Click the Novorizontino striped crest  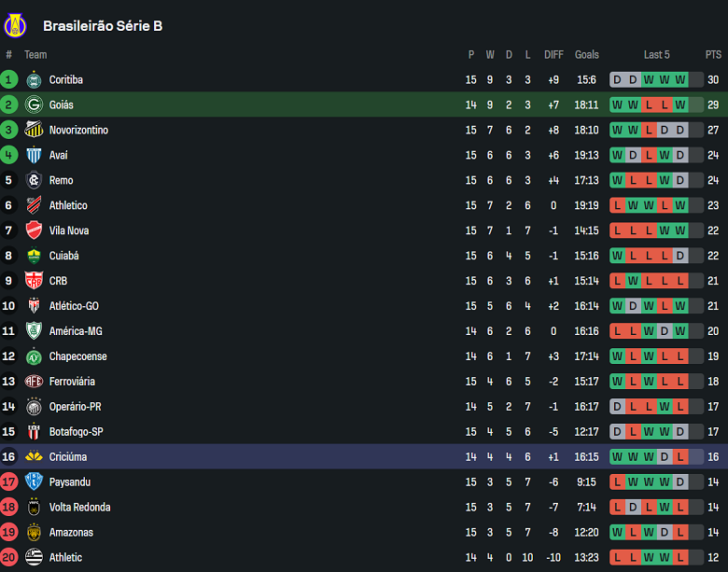[34, 130]
